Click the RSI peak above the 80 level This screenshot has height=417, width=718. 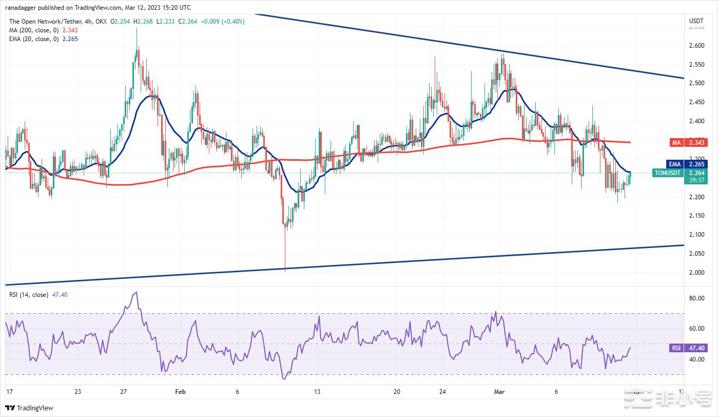click(135, 294)
